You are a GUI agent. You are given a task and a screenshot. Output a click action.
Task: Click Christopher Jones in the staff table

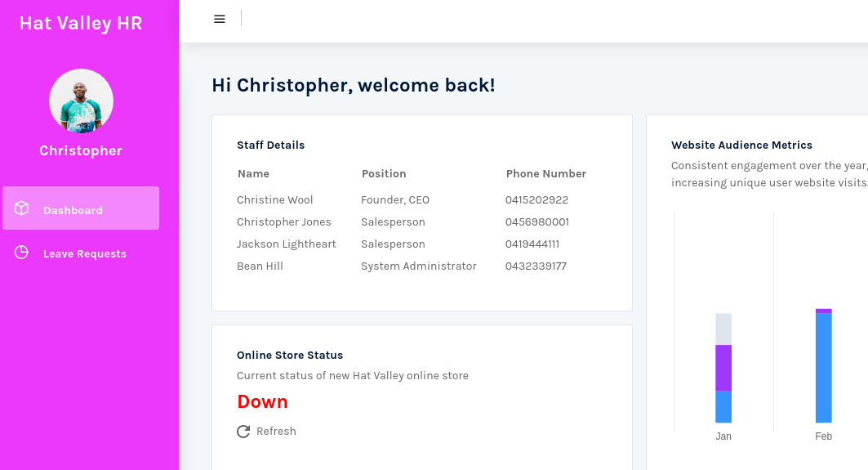284,222
